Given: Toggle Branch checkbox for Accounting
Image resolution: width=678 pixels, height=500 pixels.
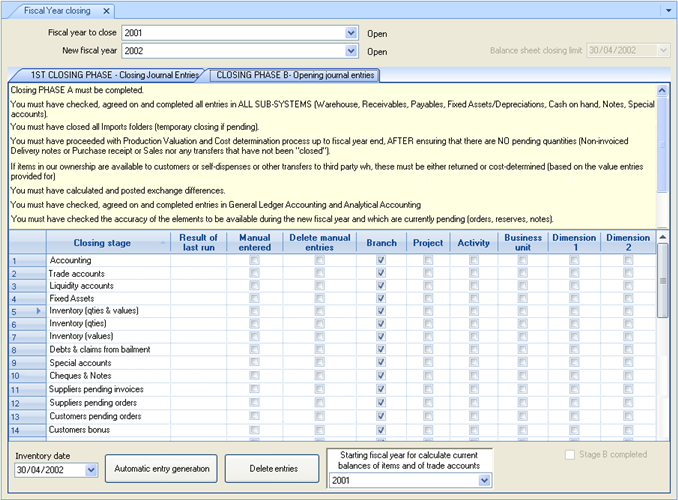Looking at the screenshot, I should point(381,260).
